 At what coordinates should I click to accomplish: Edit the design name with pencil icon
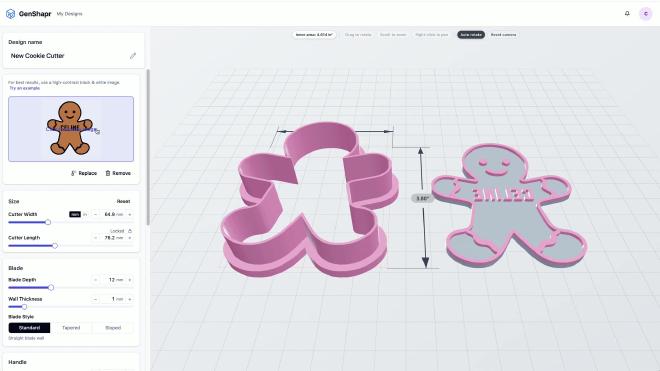click(133, 56)
